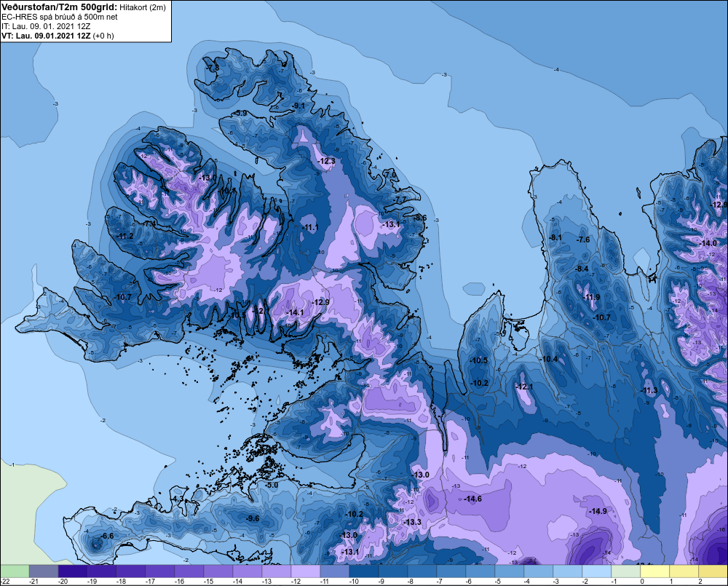
Task: Click the -8 legend label
Action: click(x=411, y=582)
